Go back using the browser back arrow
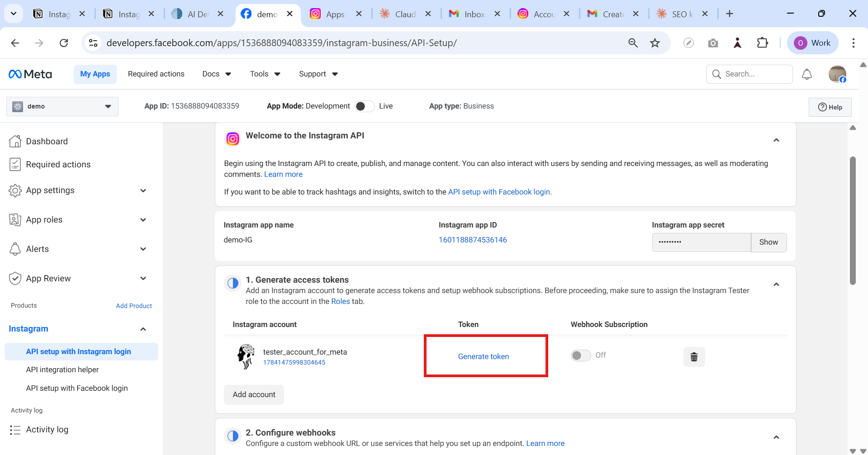Image resolution: width=868 pixels, height=455 pixels. pyautogui.click(x=15, y=43)
